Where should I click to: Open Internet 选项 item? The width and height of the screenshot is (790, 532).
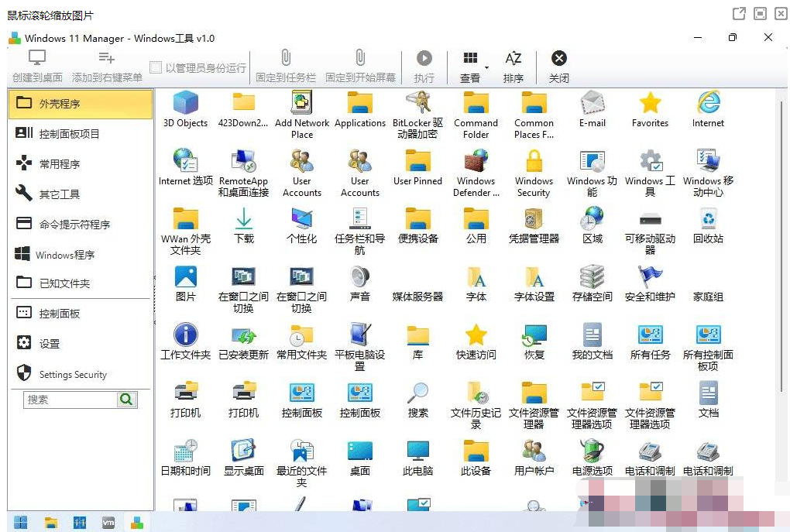[x=185, y=167]
